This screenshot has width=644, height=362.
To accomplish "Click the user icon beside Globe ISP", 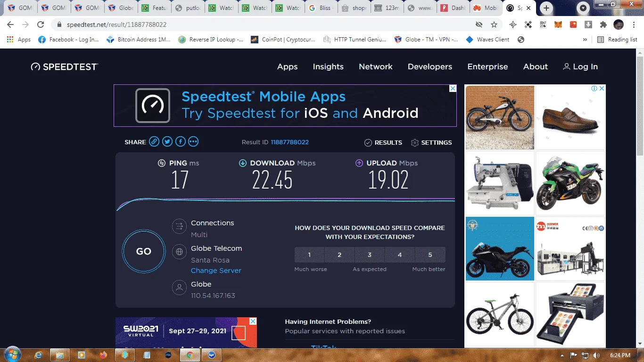I will (179, 288).
